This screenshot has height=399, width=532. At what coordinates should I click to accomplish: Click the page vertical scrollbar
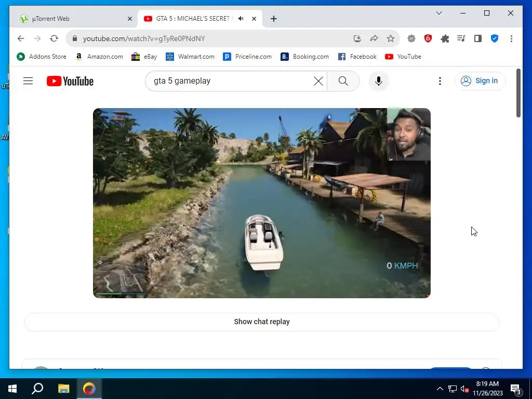518,93
